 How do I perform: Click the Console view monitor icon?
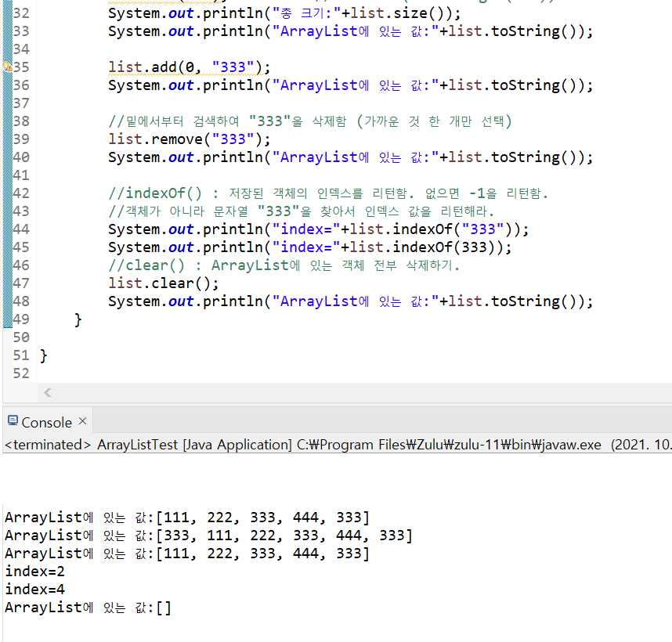(x=13, y=421)
